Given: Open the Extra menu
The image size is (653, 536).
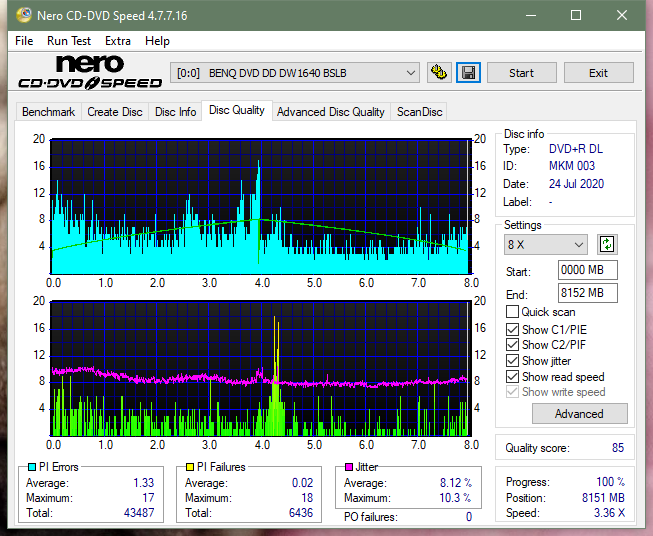Looking at the screenshot, I should [118, 41].
